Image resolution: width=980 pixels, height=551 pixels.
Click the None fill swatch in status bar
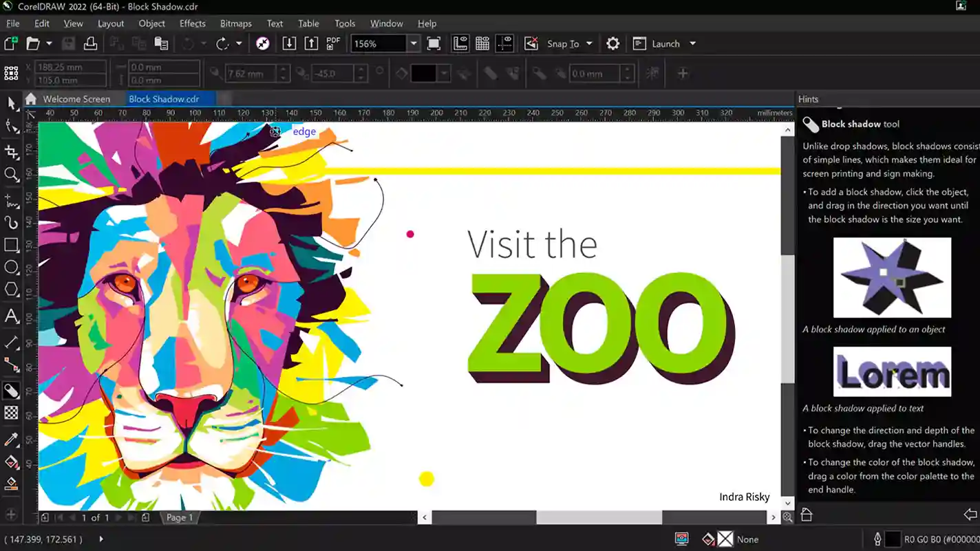[725, 539]
